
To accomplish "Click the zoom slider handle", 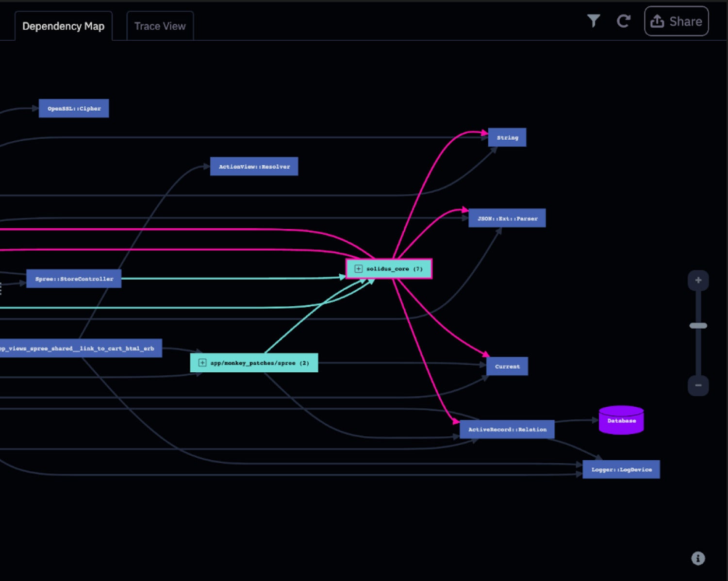I will point(698,326).
